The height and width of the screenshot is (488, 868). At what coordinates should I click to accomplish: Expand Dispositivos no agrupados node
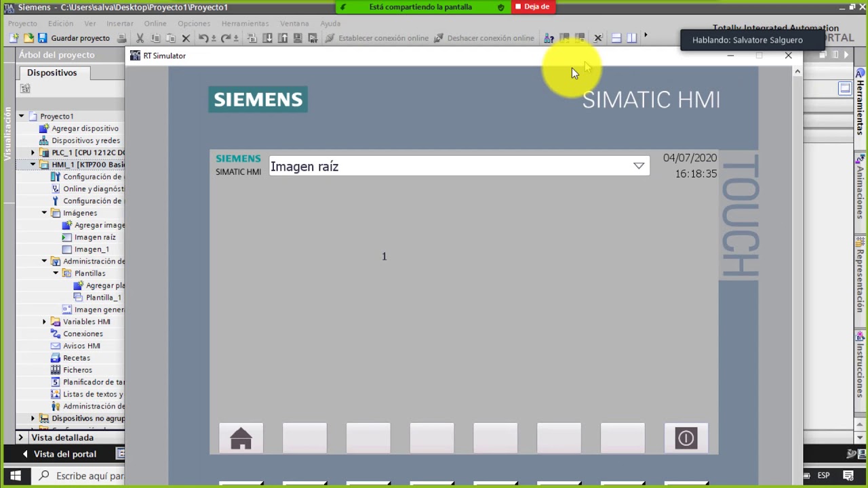(33, 418)
